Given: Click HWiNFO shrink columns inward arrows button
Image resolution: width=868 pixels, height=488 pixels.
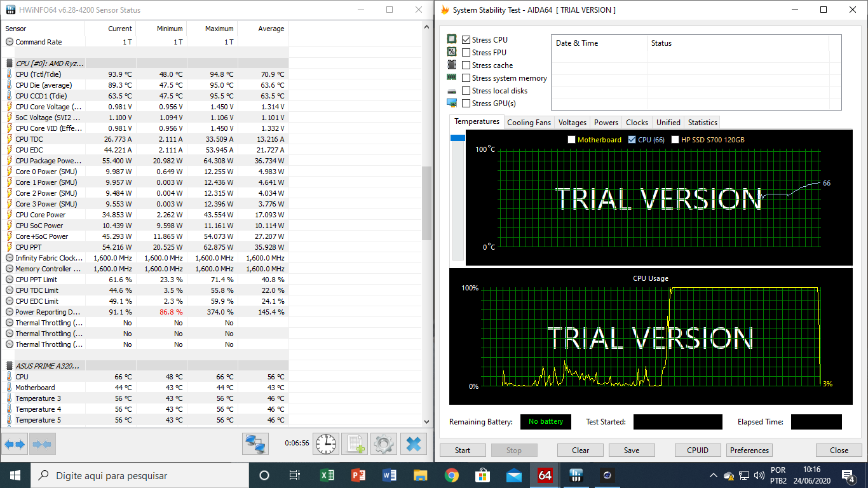Looking at the screenshot, I should coord(42,444).
